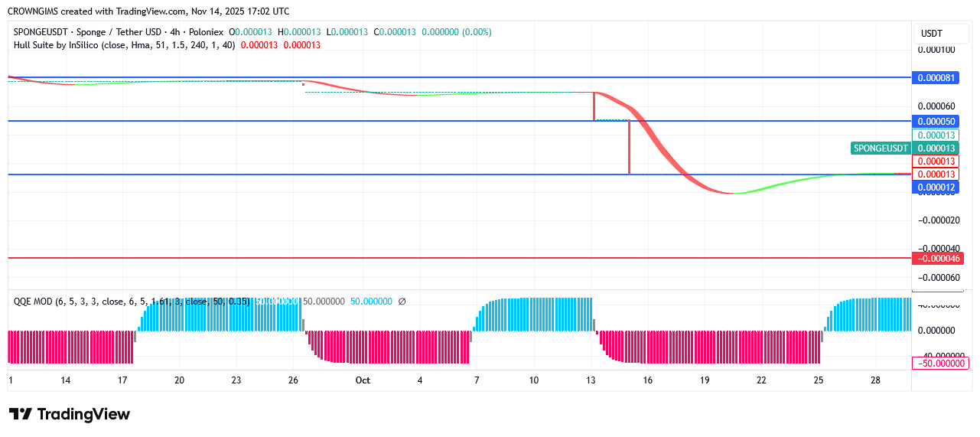Image resolution: width=980 pixels, height=437 pixels.
Task: Click the TradingView logo icon
Action: point(21,414)
